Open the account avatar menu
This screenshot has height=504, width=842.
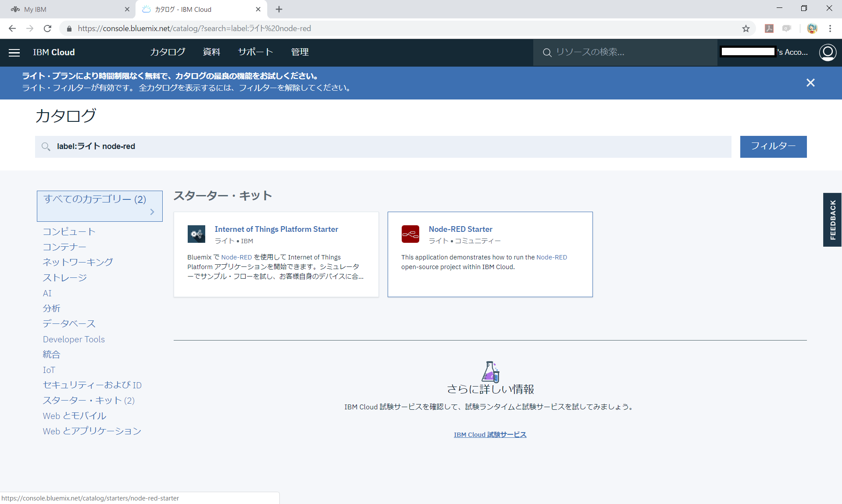(828, 52)
